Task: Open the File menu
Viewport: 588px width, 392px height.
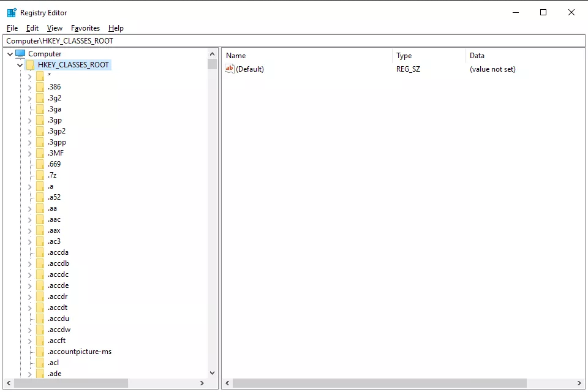Action: click(x=12, y=28)
